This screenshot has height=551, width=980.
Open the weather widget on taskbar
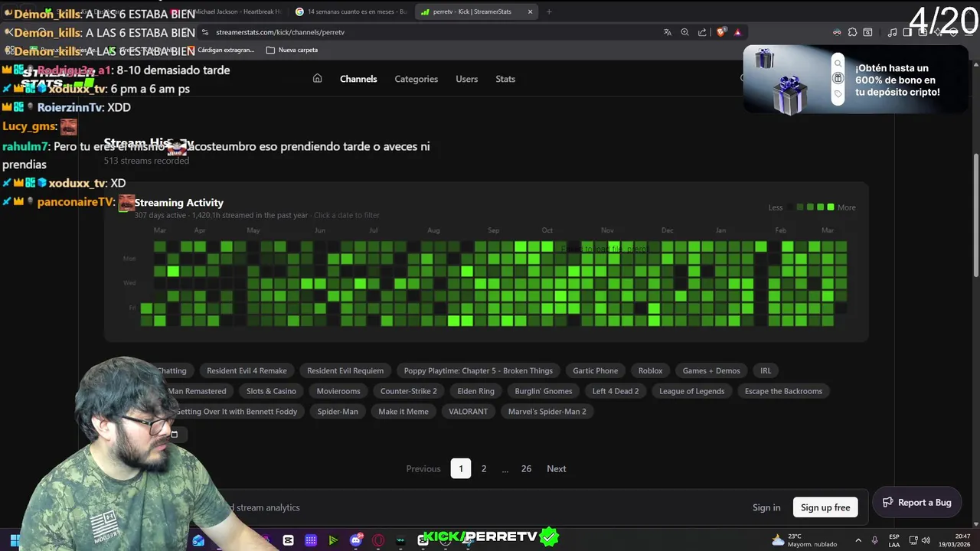pos(803,540)
